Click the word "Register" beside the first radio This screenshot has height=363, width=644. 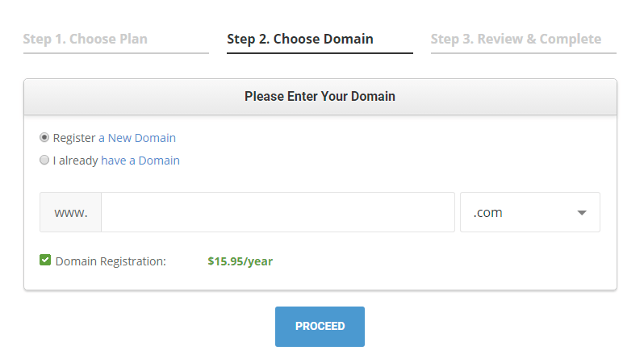click(74, 138)
